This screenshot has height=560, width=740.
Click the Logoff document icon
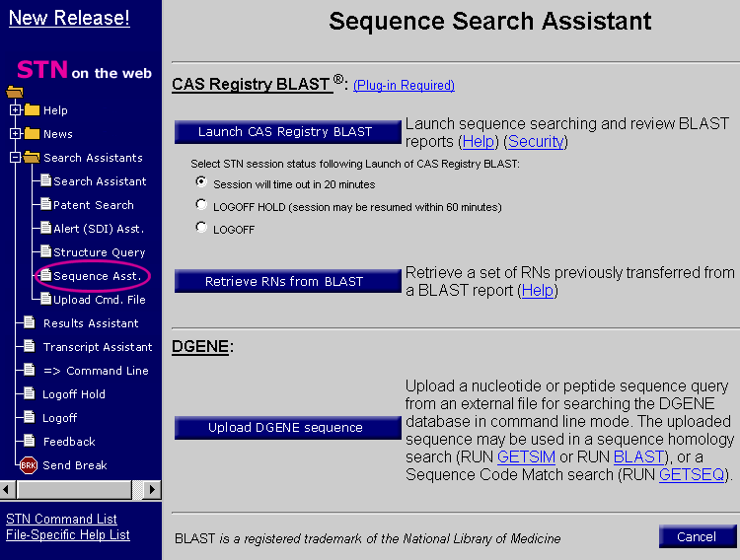(x=30, y=417)
